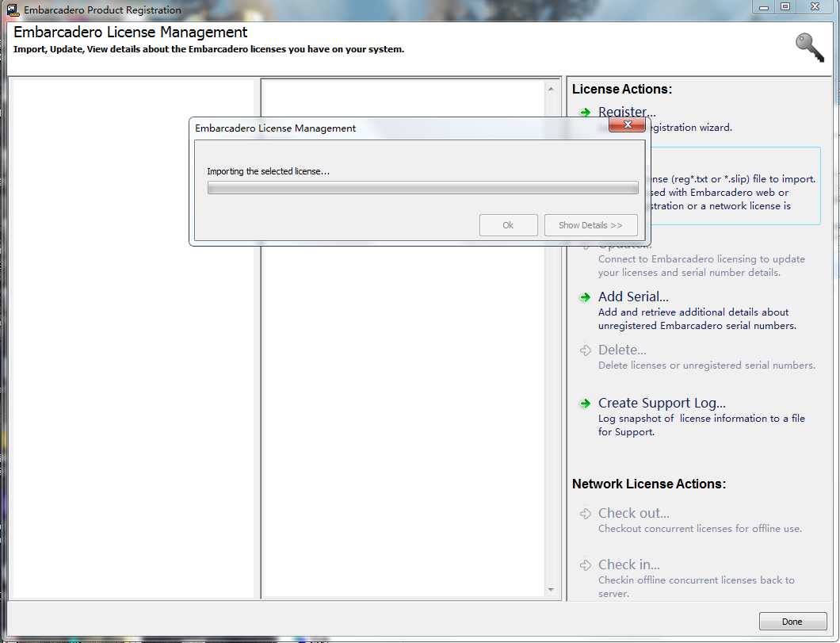Minimize the Product Registration window

[x=764, y=7]
